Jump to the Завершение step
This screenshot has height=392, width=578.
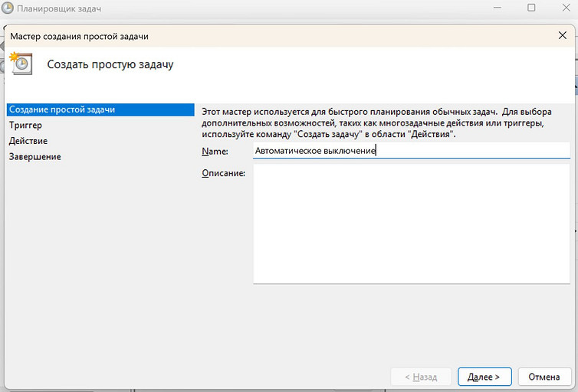coord(35,157)
